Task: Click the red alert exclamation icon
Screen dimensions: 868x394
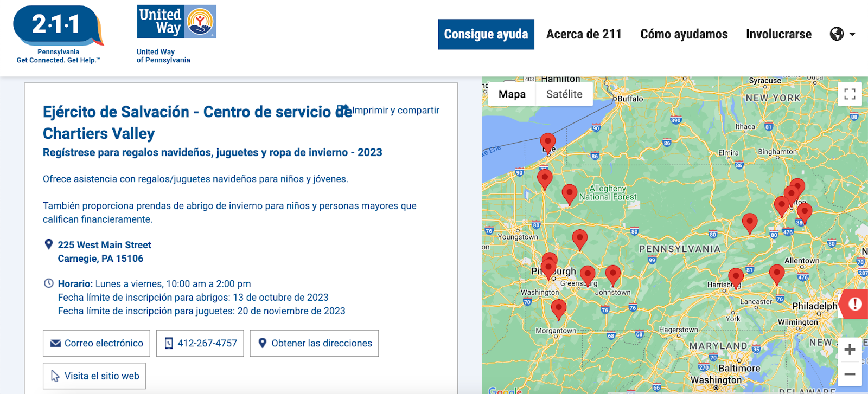Action: click(854, 304)
